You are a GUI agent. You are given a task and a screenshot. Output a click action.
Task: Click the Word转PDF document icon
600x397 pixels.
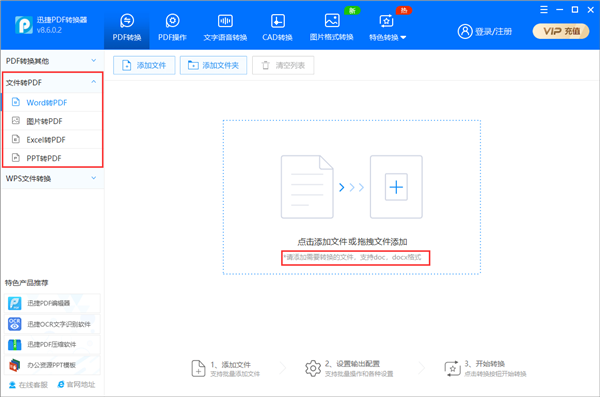(16, 102)
